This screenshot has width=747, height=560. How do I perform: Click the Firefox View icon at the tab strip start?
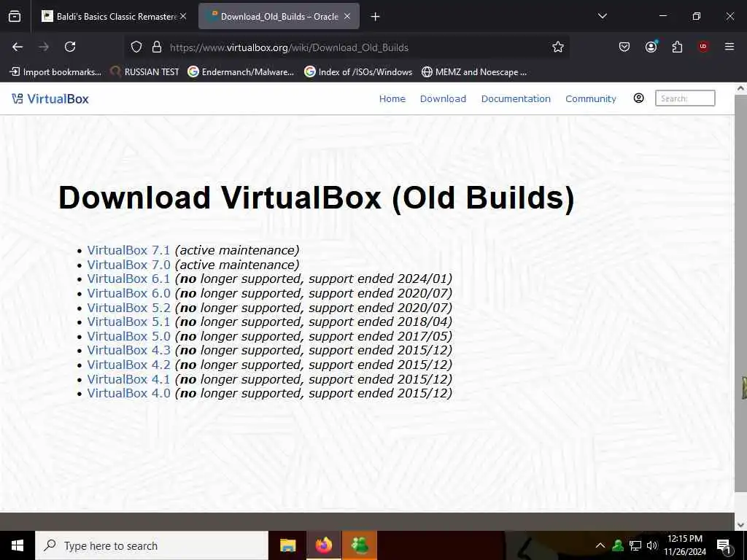click(15, 17)
